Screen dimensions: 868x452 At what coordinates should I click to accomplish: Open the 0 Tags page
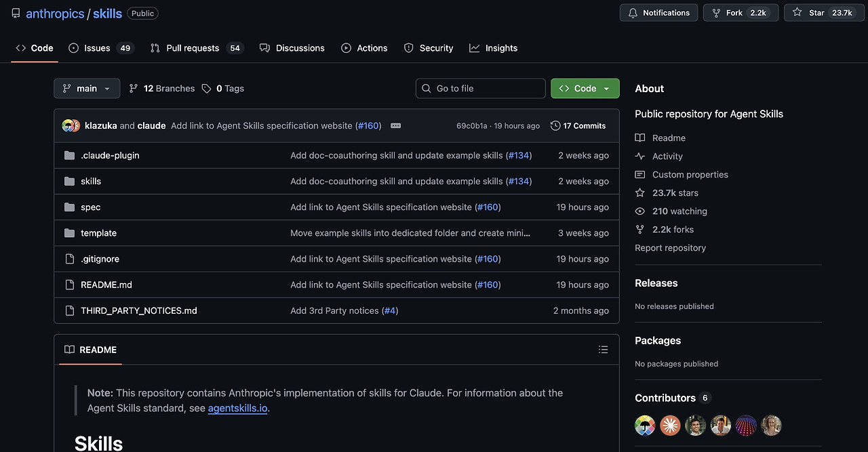223,89
